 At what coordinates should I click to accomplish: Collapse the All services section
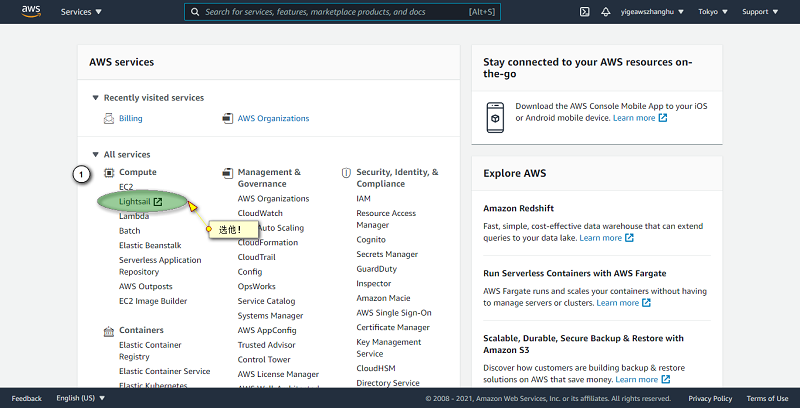pos(96,155)
